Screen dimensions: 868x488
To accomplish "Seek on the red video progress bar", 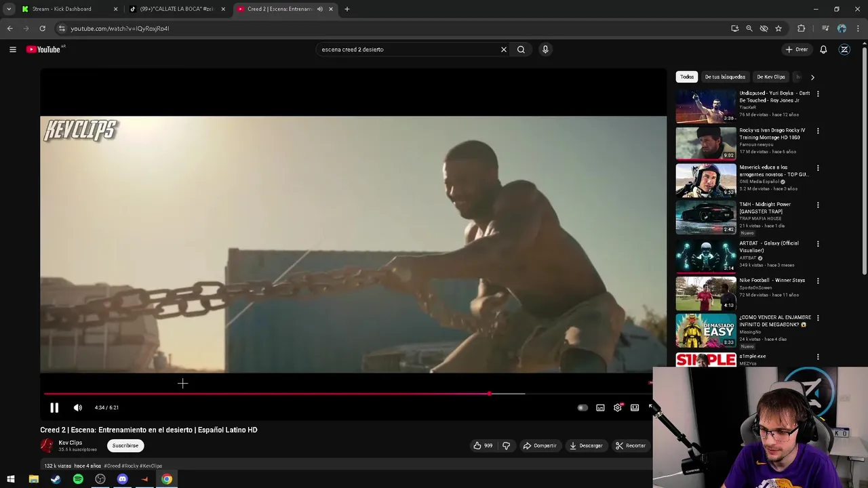I will click(266, 393).
